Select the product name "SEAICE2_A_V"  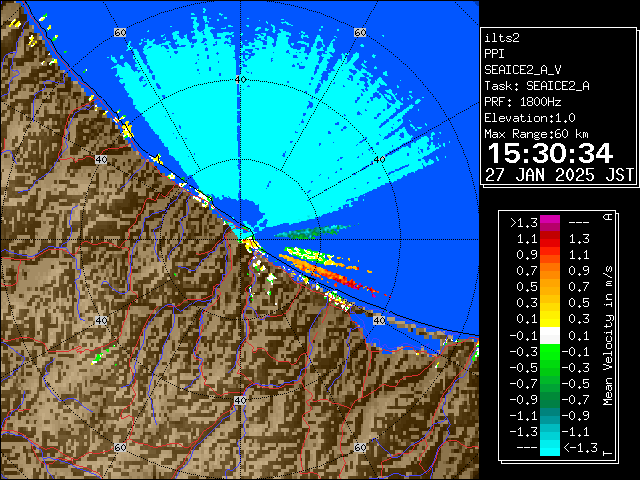click(523, 70)
